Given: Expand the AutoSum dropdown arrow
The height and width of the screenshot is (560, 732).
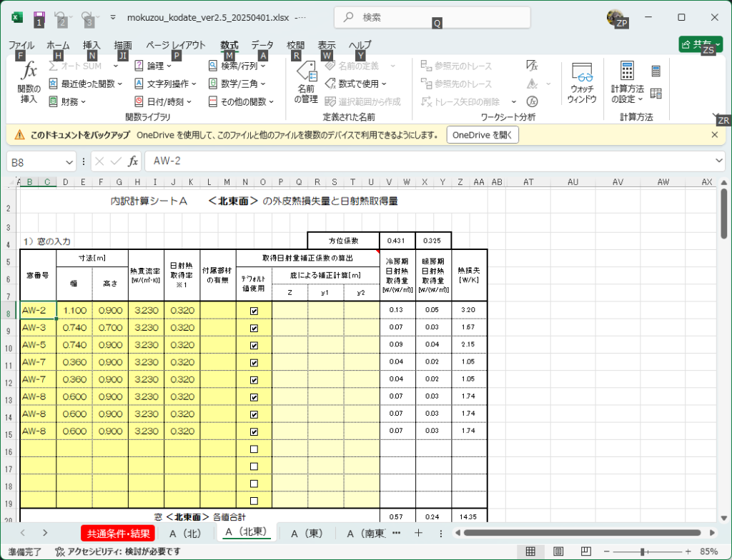Looking at the screenshot, I should coord(115,66).
